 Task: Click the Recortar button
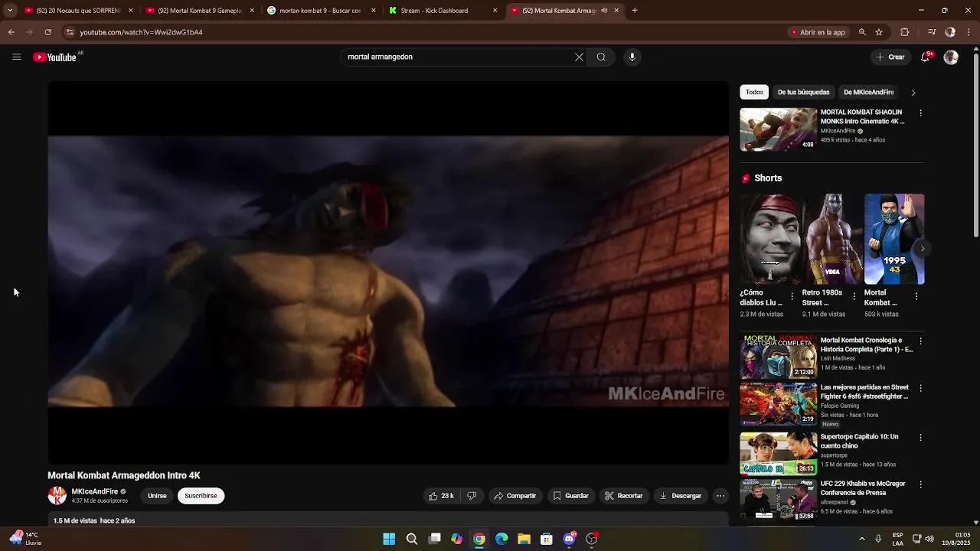[623, 496]
